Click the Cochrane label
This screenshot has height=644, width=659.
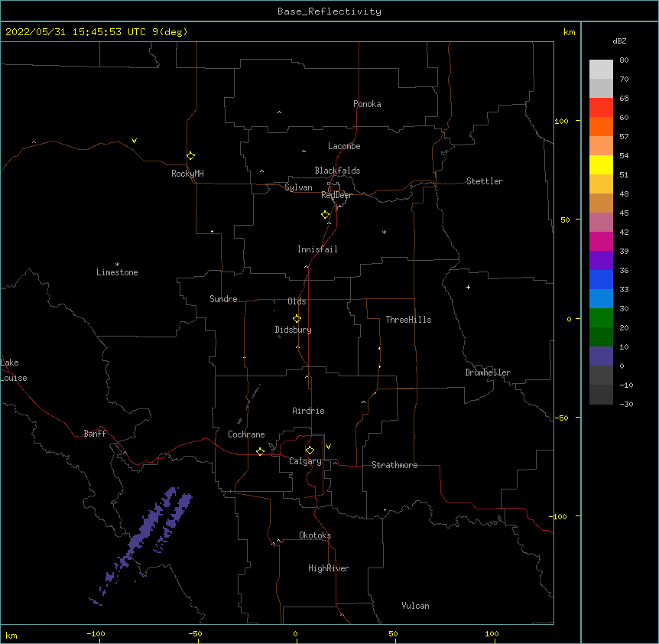(246, 434)
